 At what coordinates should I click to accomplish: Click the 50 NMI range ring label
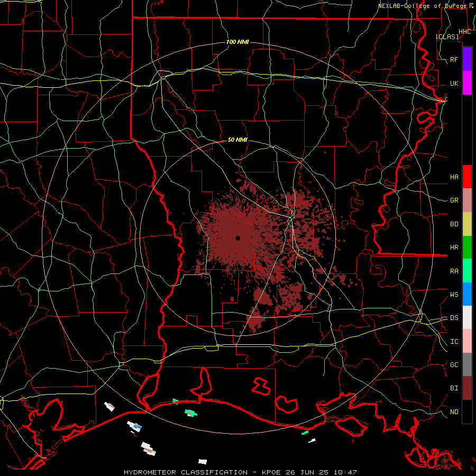[x=237, y=140]
